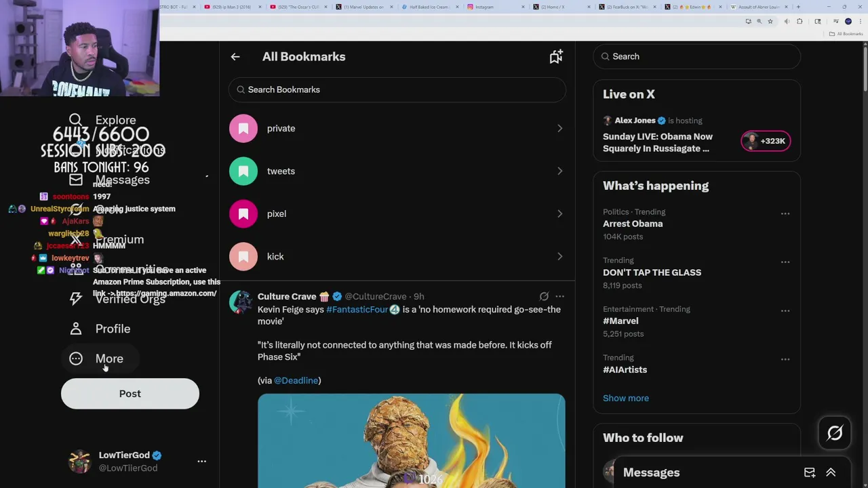Click the new message envelope icon
This screenshot has height=488, width=868.
pos(810,472)
